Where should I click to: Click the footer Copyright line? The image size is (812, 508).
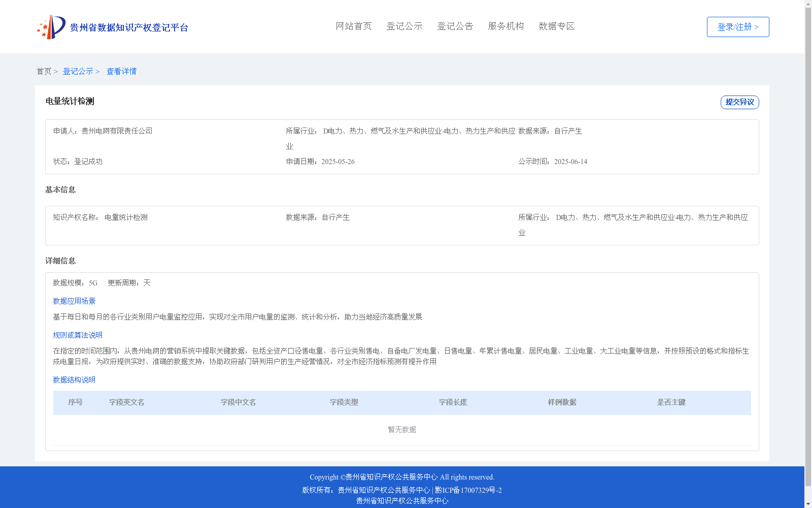tap(402, 477)
